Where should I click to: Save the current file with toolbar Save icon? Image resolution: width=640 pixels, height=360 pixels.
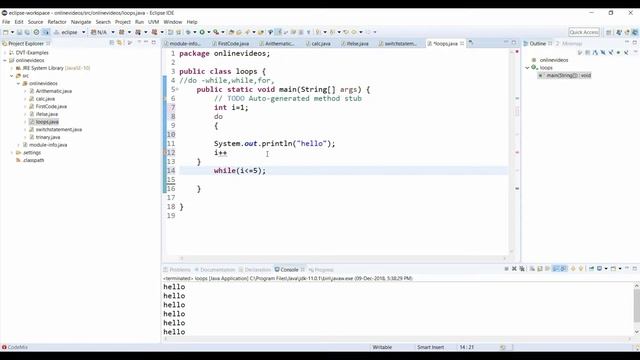(19, 32)
